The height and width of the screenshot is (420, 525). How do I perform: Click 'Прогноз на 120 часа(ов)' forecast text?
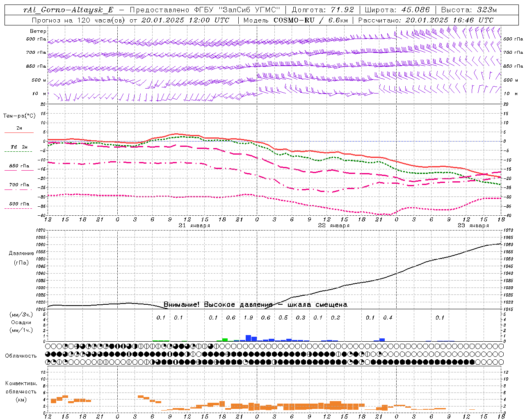[79, 20]
